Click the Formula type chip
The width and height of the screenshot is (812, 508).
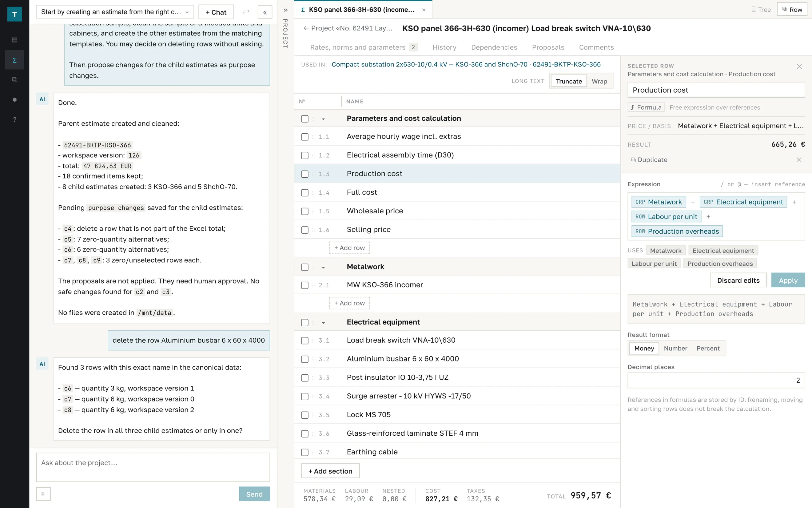click(646, 107)
